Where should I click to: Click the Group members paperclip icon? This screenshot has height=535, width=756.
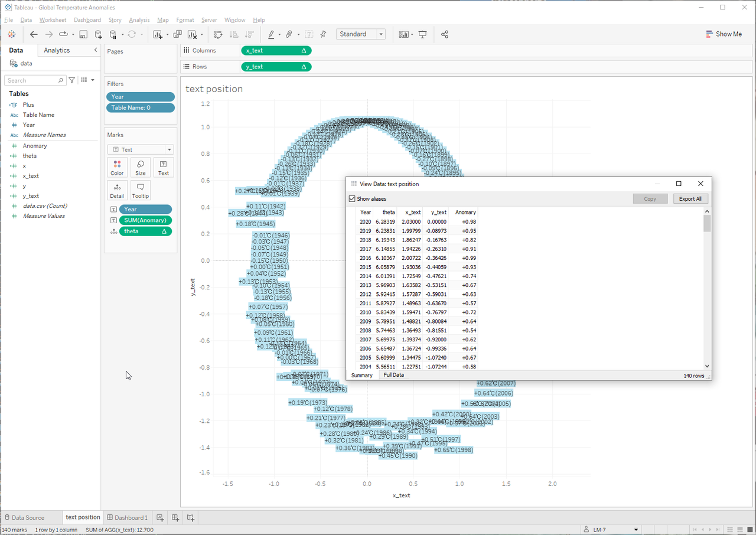(x=289, y=34)
